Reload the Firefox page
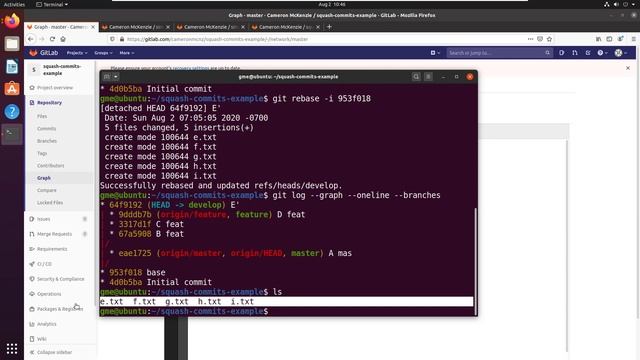This screenshot has height=360, width=640. click(x=52, y=39)
